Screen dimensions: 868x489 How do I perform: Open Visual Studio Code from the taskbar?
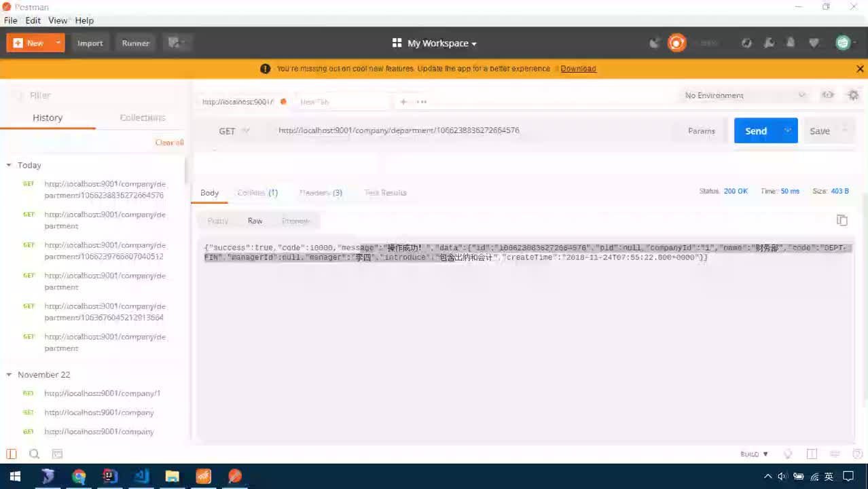click(x=141, y=476)
